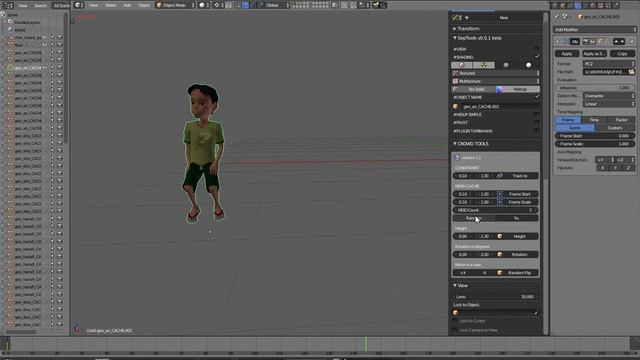Image resolution: width=640 pixels, height=360 pixels.
Task: Toggle the #PLUGIN TAMBAHAN checkbox
Action: [537, 131]
